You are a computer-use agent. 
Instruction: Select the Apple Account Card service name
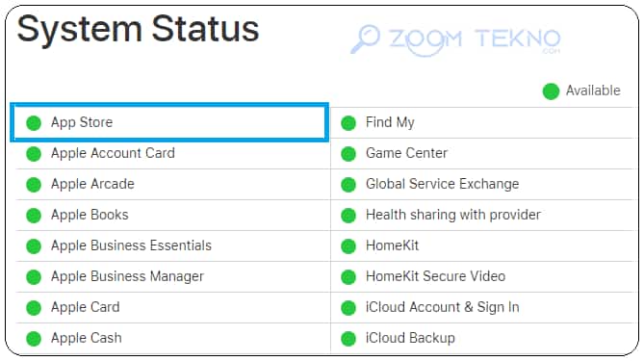coord(113,153)
